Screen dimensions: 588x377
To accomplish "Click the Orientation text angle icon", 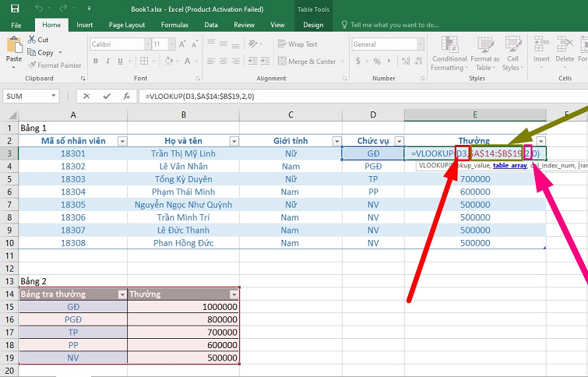I will (253, 44).
